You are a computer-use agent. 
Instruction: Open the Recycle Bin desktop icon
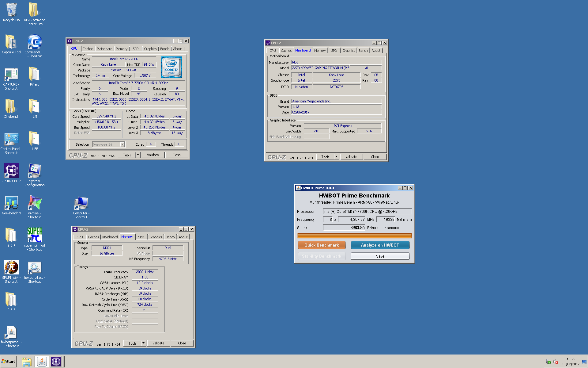[11, 12]
